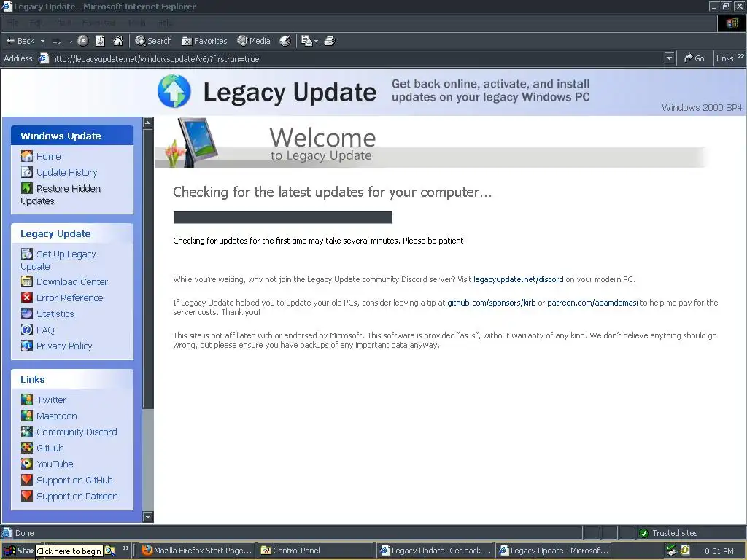This screenshot has width=747, height=560.
Task: Open the Download Center link
Action: click(x=72, y=282)
